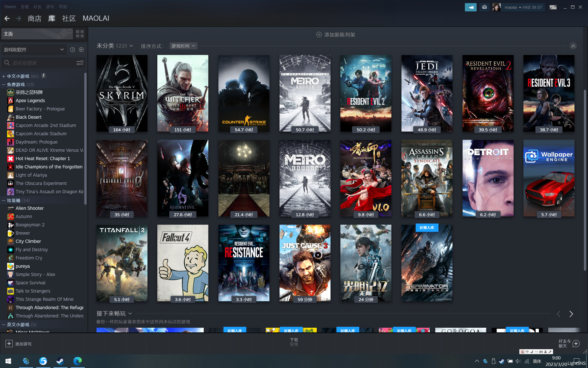This screenshot has height=368, width=588.
Task: Toggle sort by recent activity clock icon
Action: tap(72, 50)
